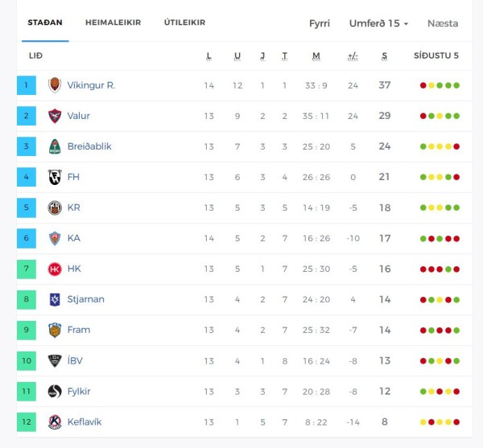
Task: Click the S points column header
Action: (x=384, y=56)
